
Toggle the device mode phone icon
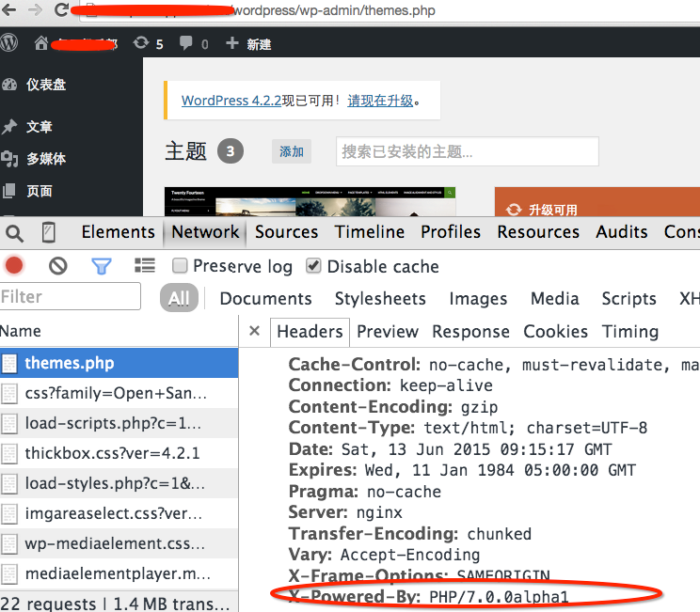coord(48,232)
